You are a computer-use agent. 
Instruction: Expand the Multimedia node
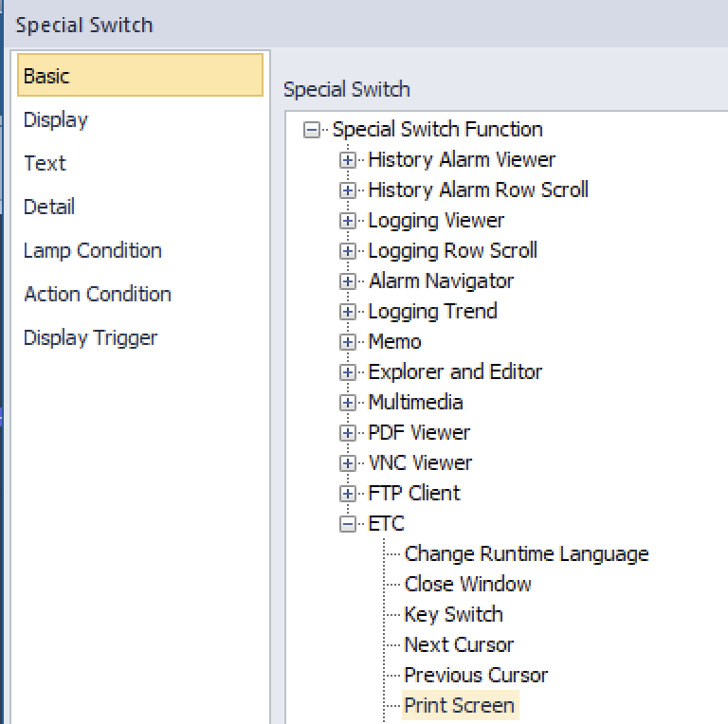pos(347,403)
